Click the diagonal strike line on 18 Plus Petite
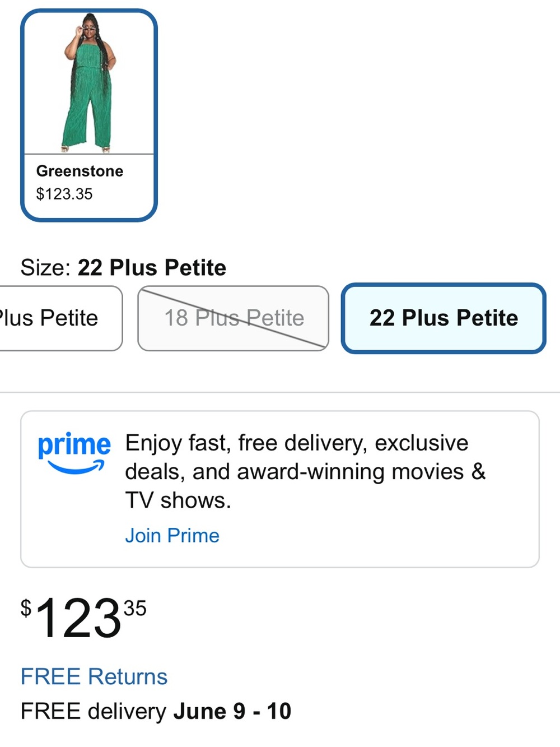 coord(233,318)
